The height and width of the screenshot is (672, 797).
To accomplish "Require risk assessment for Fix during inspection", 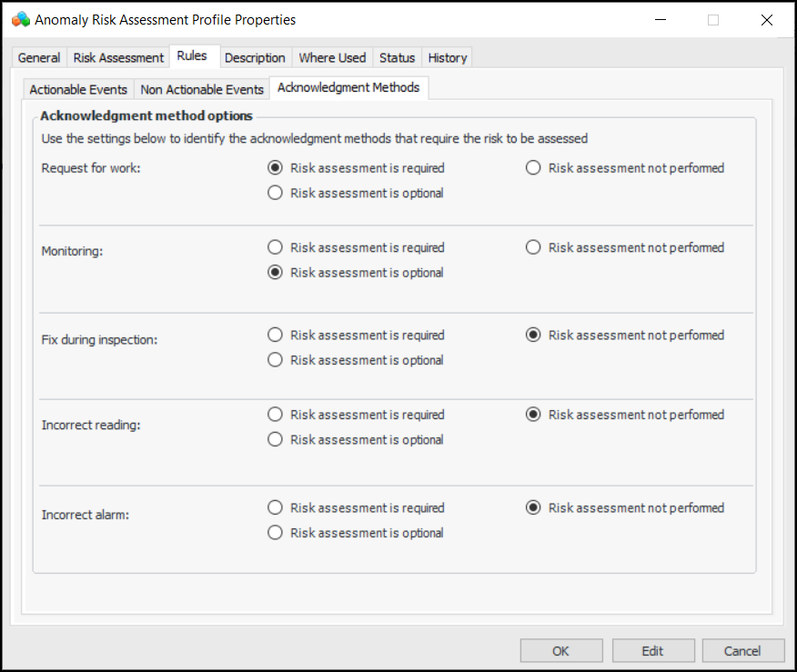I will (276, 335).
